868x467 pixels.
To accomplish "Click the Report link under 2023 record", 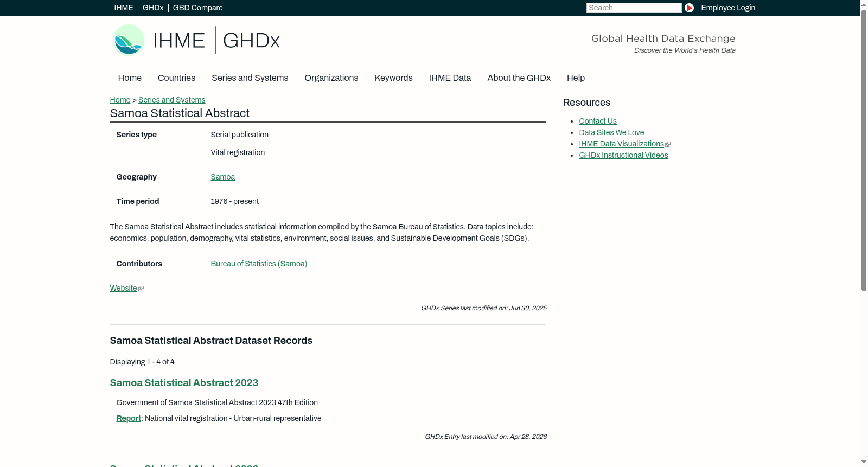I will tap(129, 418).
